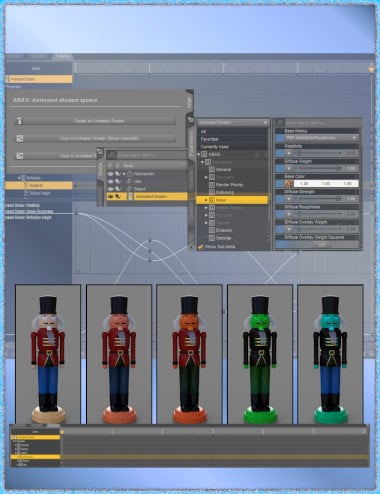Click the scene pane filter input field

[152, 155]
